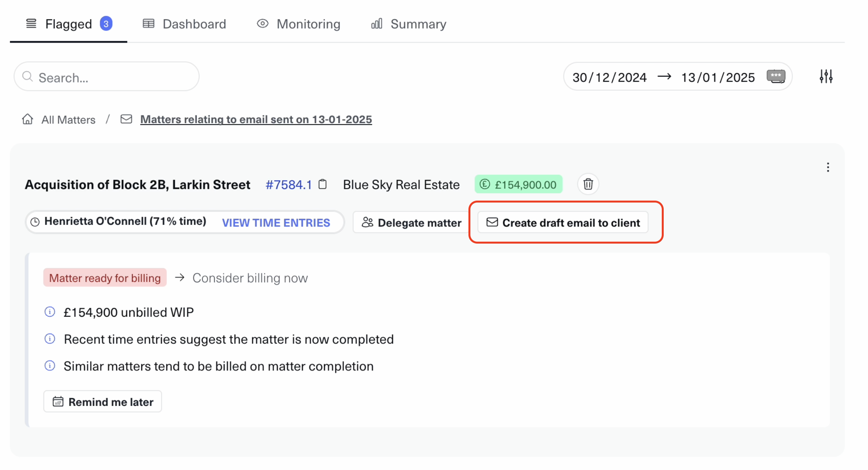This screenshot has width=868, height=470.
Task: Click info icon beside unbilled WIP
Action: pyautogui.click(x=50, y=312)
